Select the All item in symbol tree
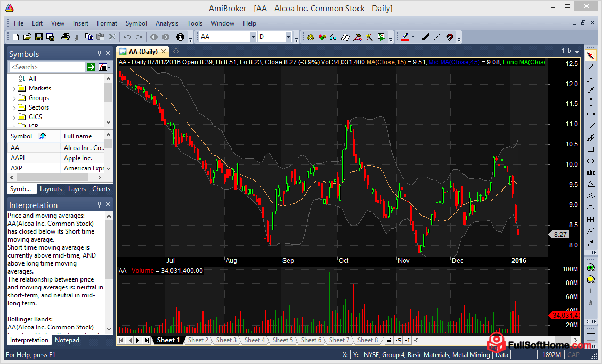Image resolution: width=602 pixels, height=364 pixels. (32, 79)
